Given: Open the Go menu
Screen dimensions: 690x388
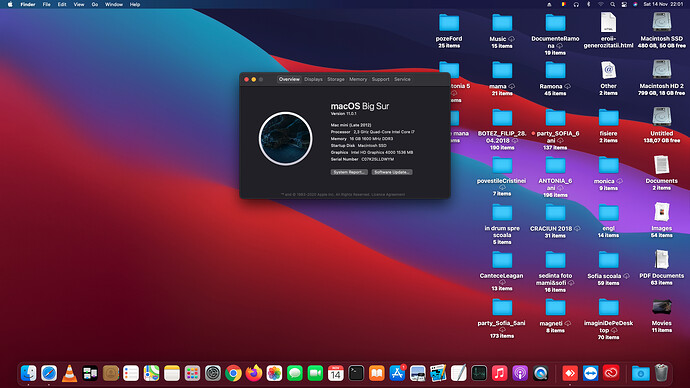Looking at the screenshot, I should tap(95, 4).
